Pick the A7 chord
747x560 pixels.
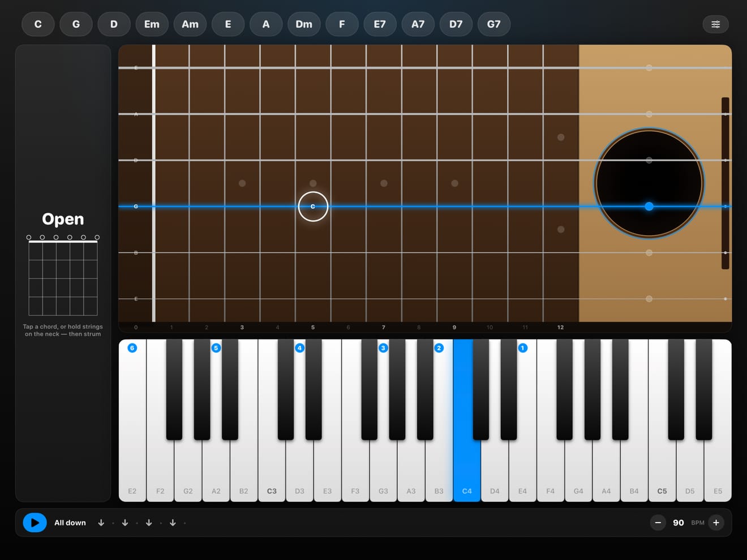tap(418, 24)
